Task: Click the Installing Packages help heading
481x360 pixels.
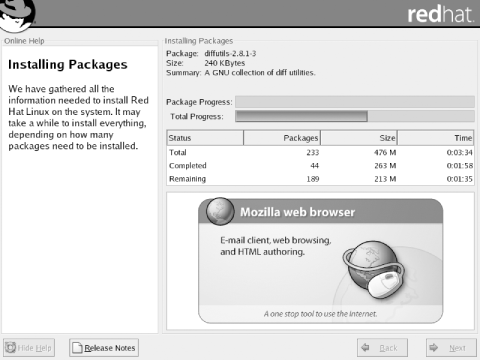Action: tap(68, 65)
